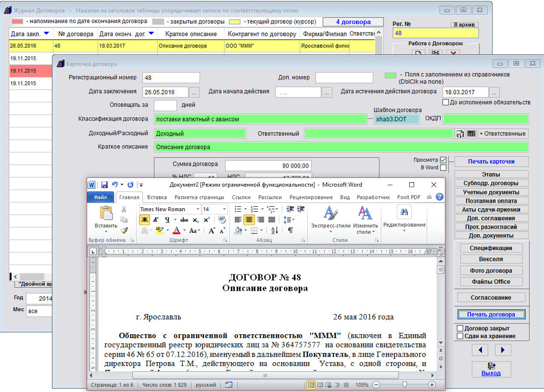Open the Рецензирование ribbon tab
The image size is (544, 392).
point(304,197)
